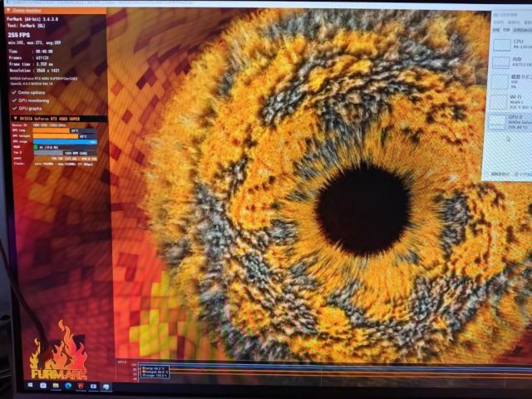Click the orange GPU hotspot bar
Image resolution: width=532 pixels, height=399 pixels.
(56, 136)
